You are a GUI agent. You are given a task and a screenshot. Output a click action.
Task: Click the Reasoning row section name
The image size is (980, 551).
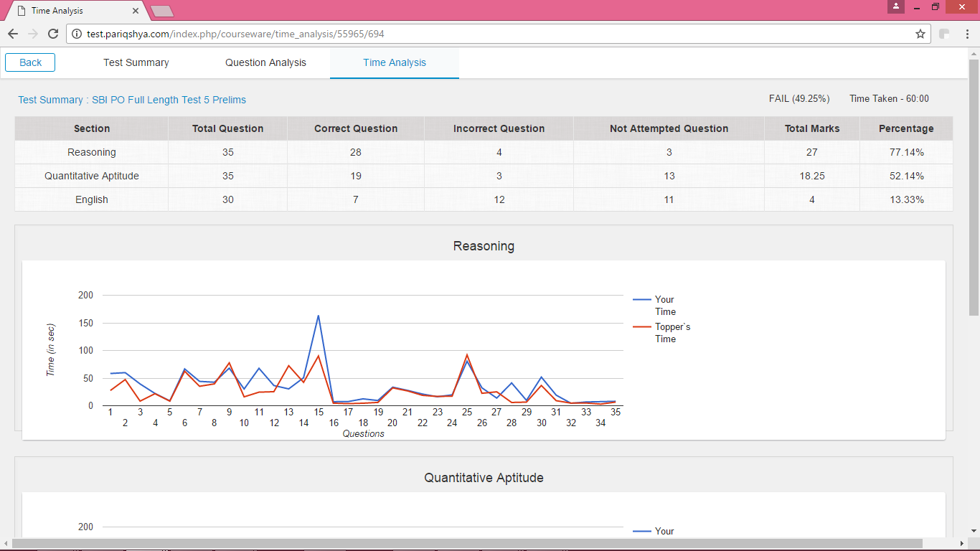(x=92, y=152)
